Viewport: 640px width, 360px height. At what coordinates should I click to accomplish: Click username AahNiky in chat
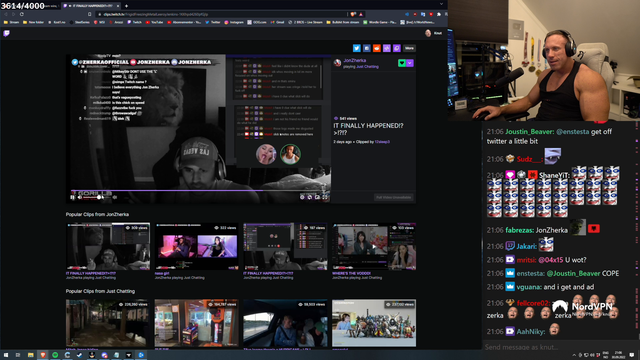tap(531, 331)
